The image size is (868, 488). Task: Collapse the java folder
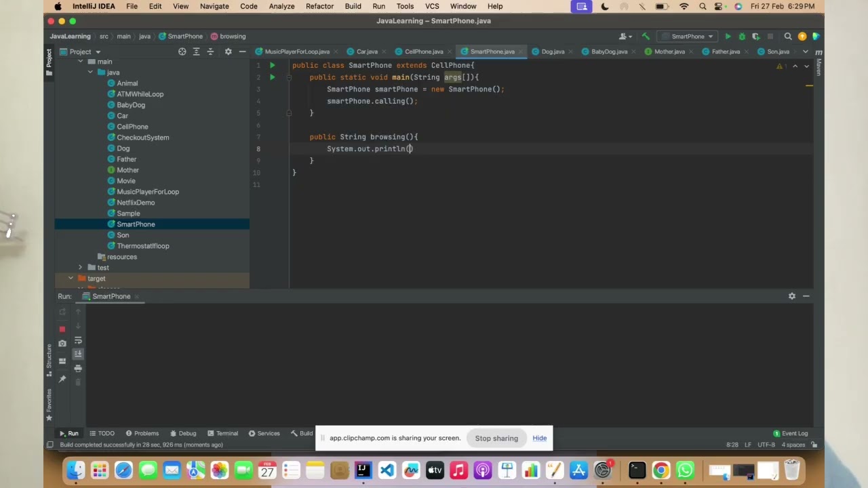90,73
